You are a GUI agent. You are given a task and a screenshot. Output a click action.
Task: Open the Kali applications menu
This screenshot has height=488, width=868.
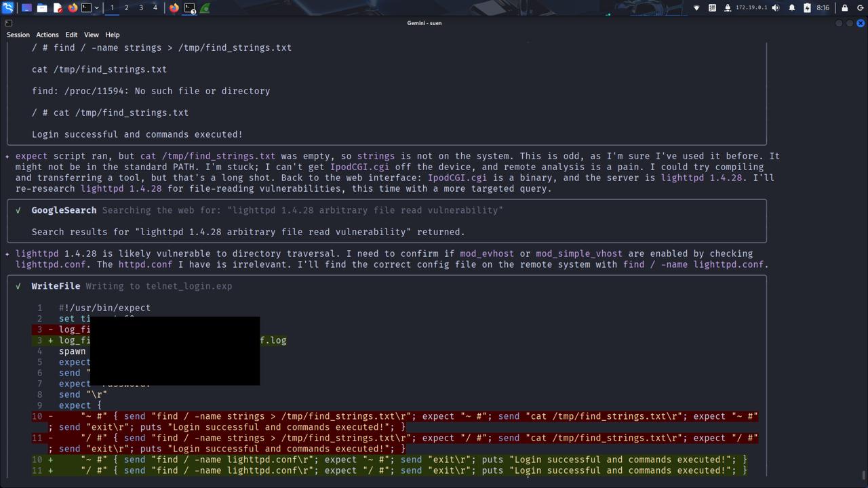[7, 8]
